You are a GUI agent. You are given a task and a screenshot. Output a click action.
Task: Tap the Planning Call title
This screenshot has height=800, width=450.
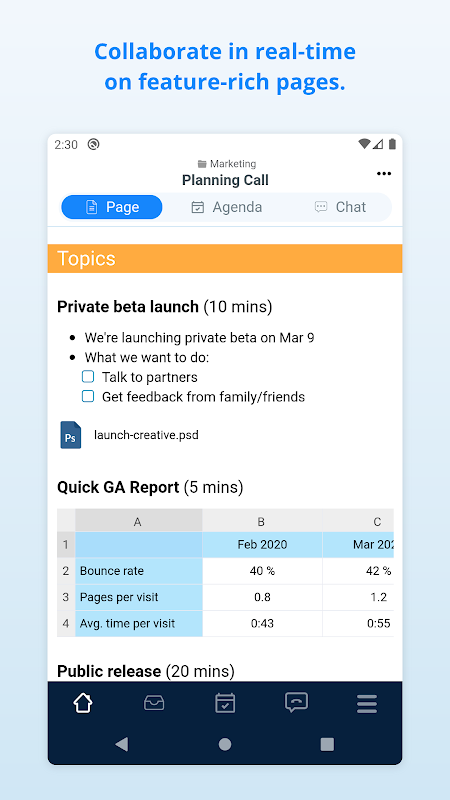225,180
